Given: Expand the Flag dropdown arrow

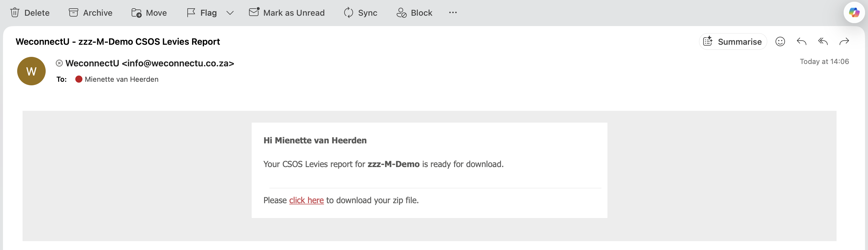Looking at the screenshot, I should (x=230, y=13).
